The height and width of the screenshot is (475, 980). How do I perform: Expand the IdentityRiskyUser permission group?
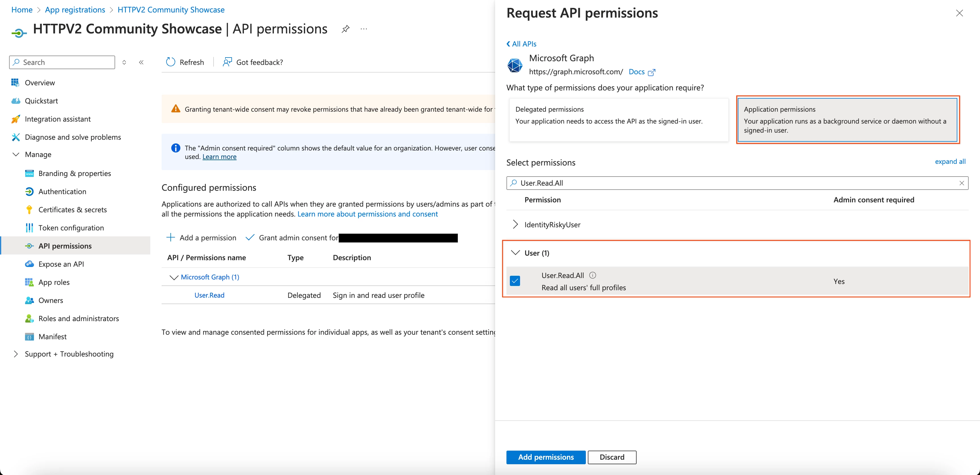(516, 224)
